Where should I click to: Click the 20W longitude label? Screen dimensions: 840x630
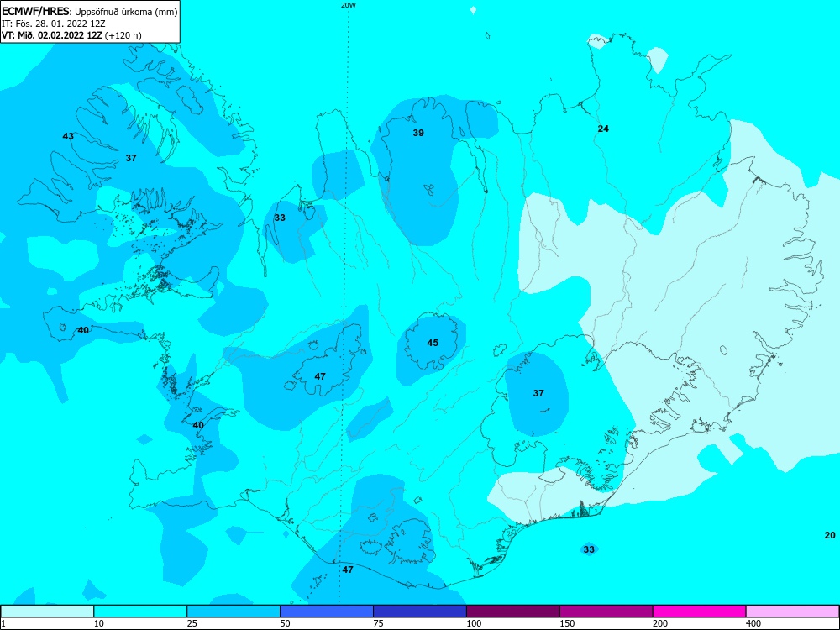pyautogui.click(x=349, y=5)
